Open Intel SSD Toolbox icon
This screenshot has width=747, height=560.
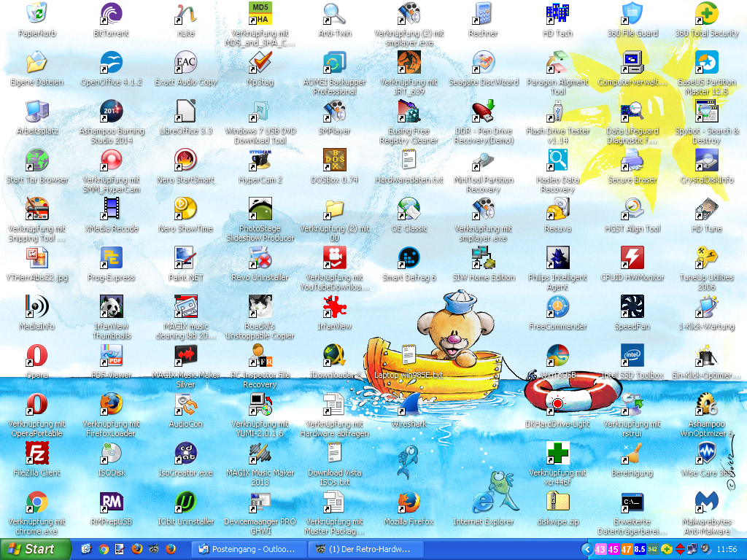(632, 355)
